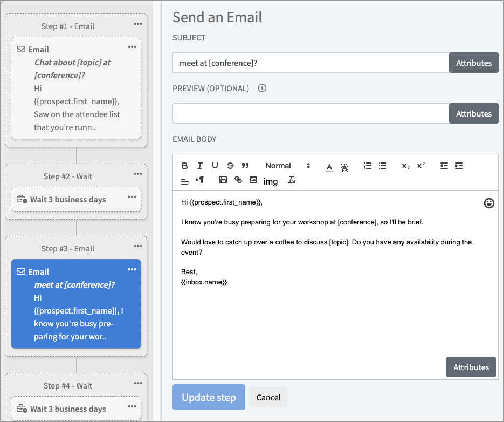Open the emoji picker

point(489,203)
